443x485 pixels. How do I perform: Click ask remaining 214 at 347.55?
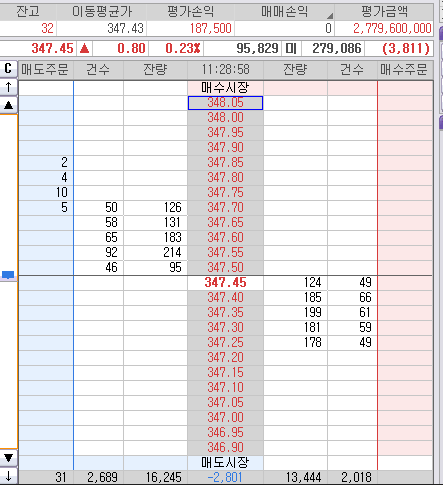(x=156, y=253)
